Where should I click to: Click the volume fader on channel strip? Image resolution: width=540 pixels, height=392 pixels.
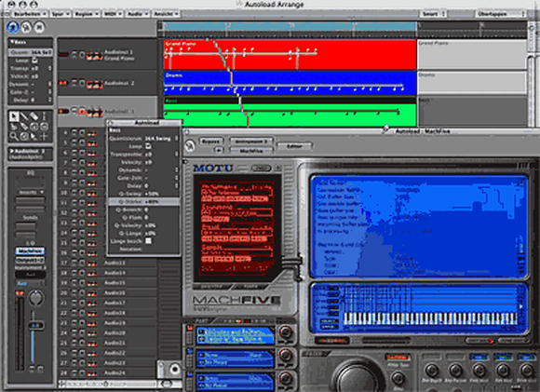pos(35,325)
